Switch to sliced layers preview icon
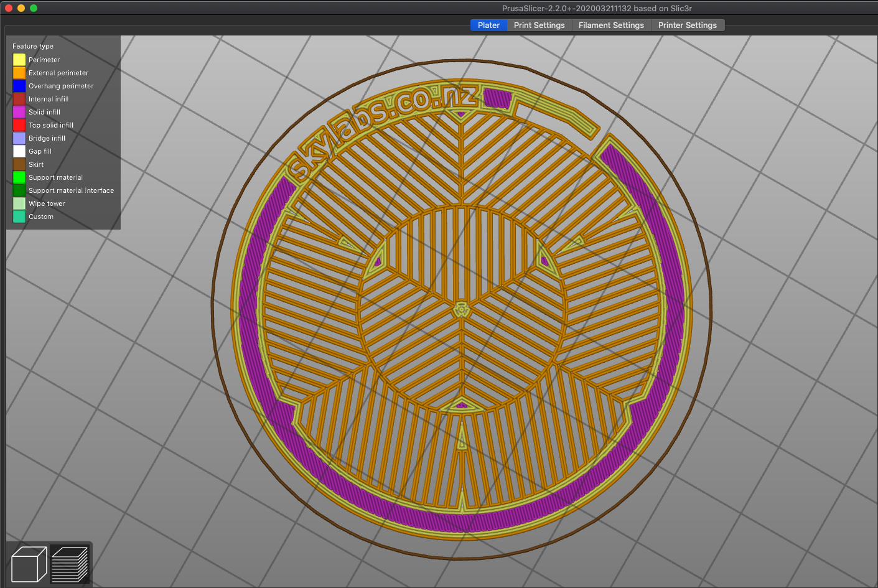The height and width of the screenshot is (588, 878). 70,564
